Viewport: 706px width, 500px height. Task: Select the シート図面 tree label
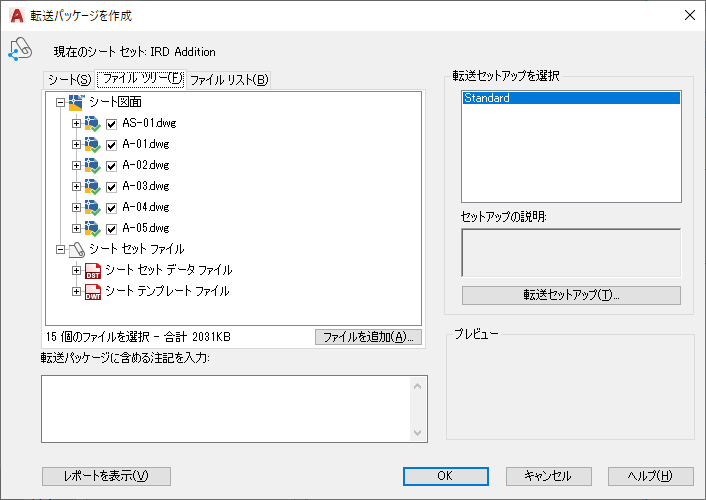[x=115, y=102]
